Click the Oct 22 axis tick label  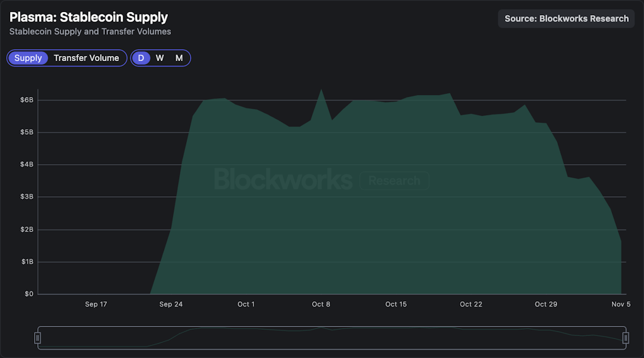(x=470, y=305)
